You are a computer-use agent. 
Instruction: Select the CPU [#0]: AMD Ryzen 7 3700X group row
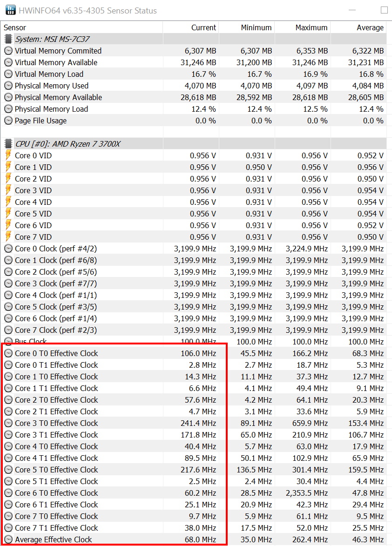coord(194,143)
